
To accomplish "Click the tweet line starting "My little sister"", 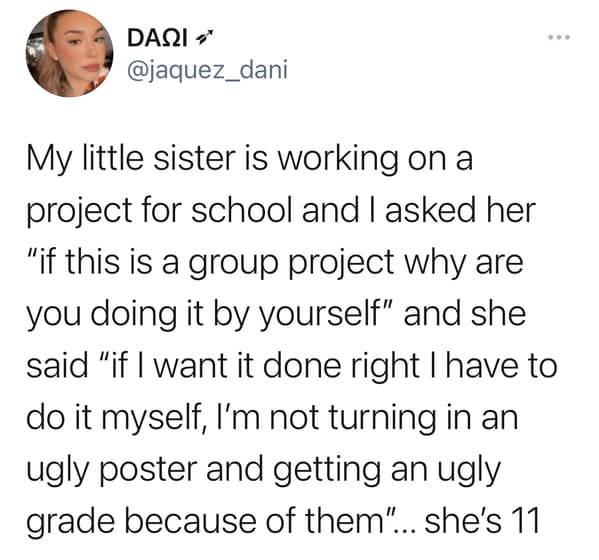I will 249,160.
